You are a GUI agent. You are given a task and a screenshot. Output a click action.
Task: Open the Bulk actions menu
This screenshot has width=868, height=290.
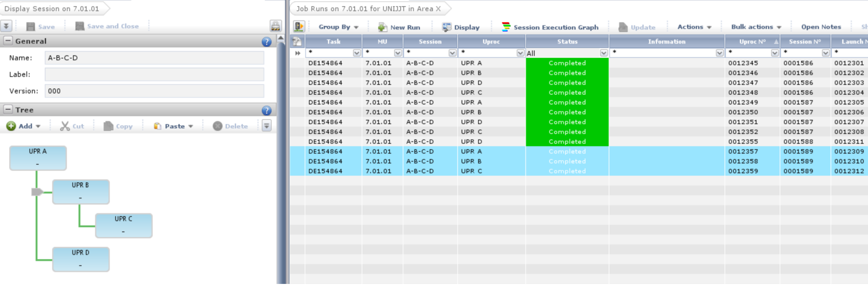pyautogui.click(x=756, y=27)
